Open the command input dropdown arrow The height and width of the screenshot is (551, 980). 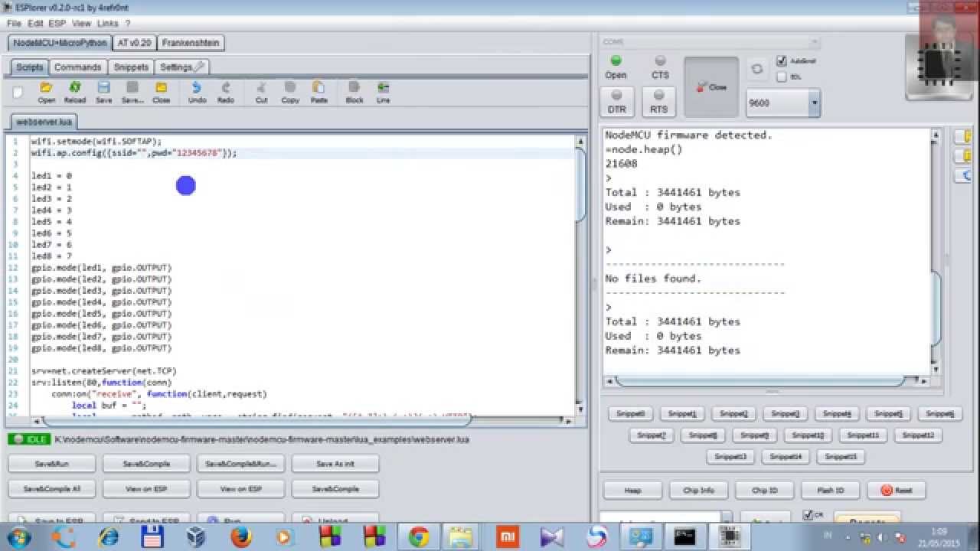pyautogui.click(x=727, y=518)
